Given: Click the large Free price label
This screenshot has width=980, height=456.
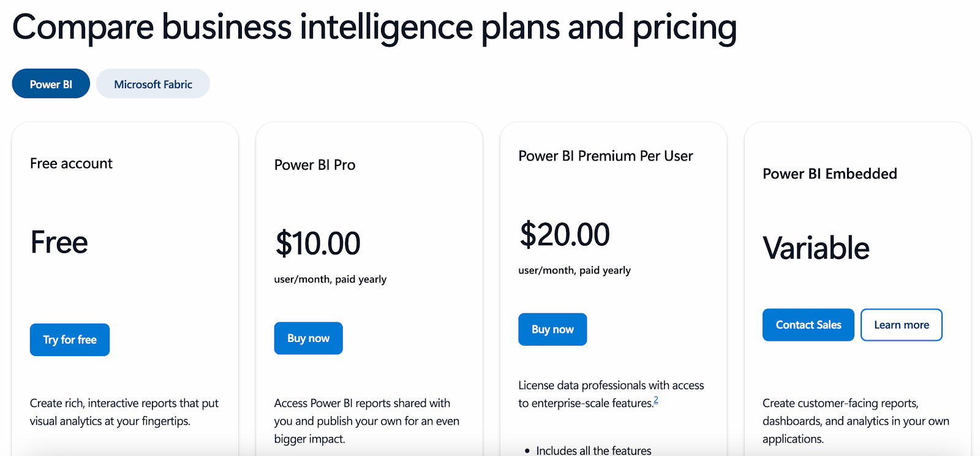Looking at the screenshot, I should click(59, 242).
